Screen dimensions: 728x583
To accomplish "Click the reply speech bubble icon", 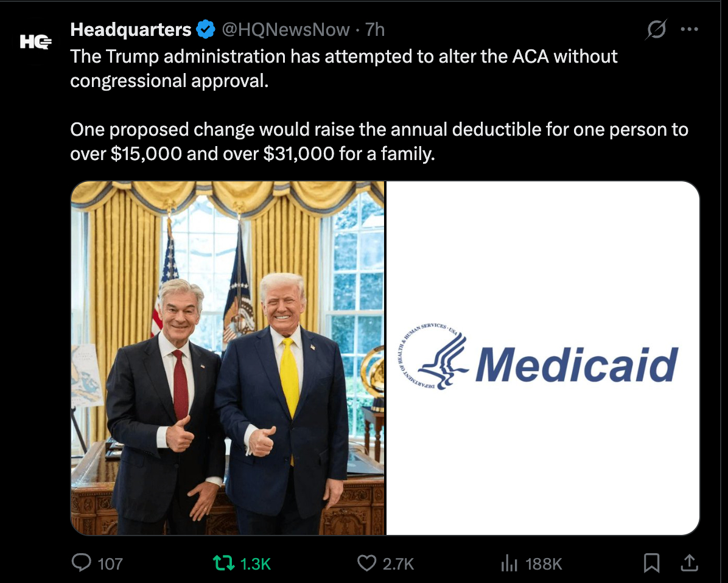I will tap(81, 562).
